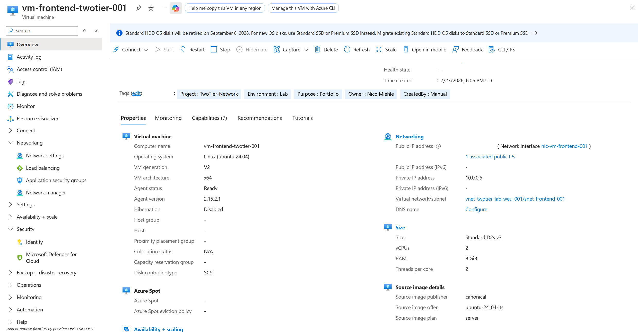This screenshot has height=332, width=644.
Task: Click the Owner : Nico Miehle tag
Action: [371, 94]
